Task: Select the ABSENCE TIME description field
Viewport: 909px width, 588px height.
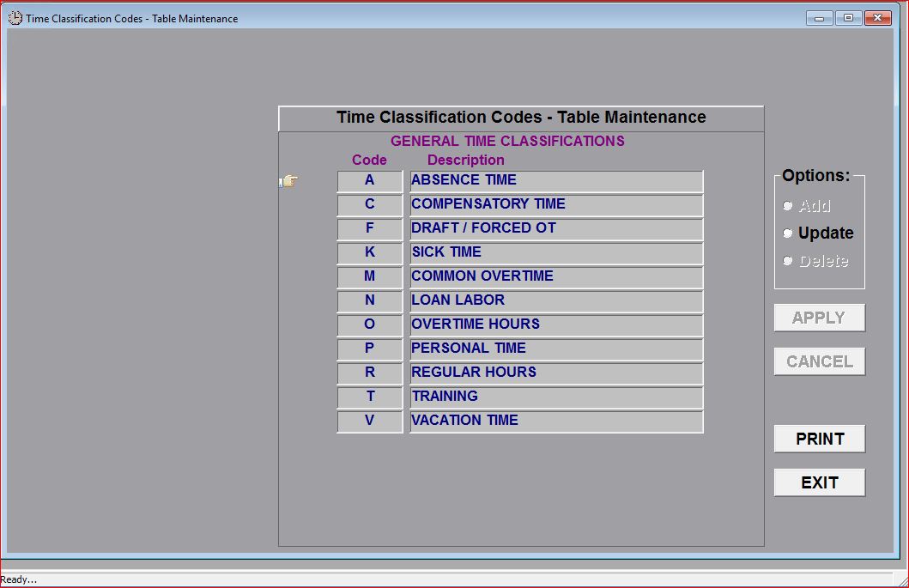Action: [555, 180]
